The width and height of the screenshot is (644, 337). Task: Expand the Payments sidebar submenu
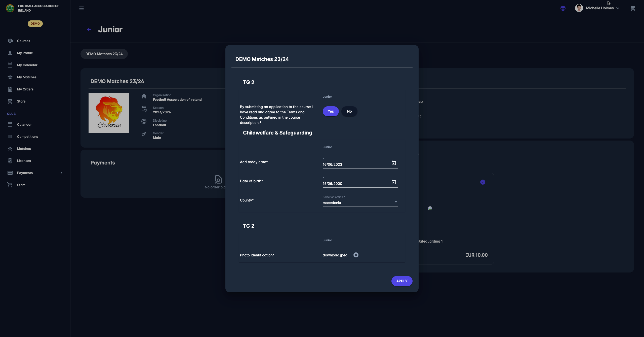click(x=61, y=173)
